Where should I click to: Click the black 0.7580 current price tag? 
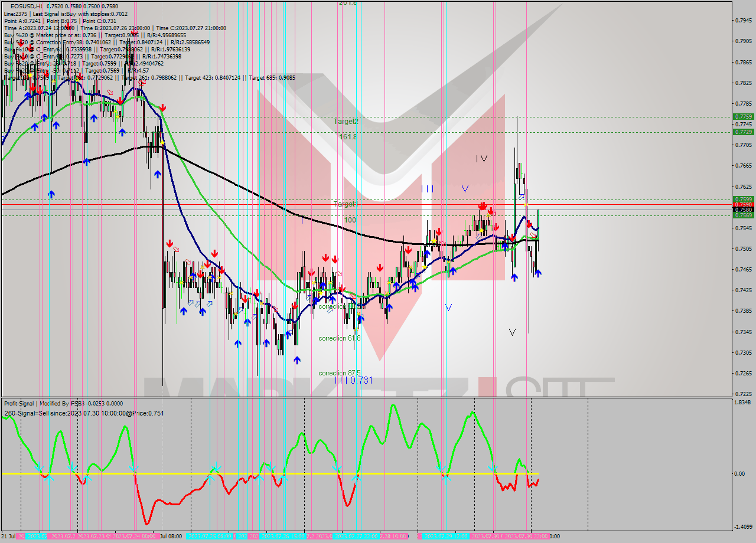(x=743, y=210)
